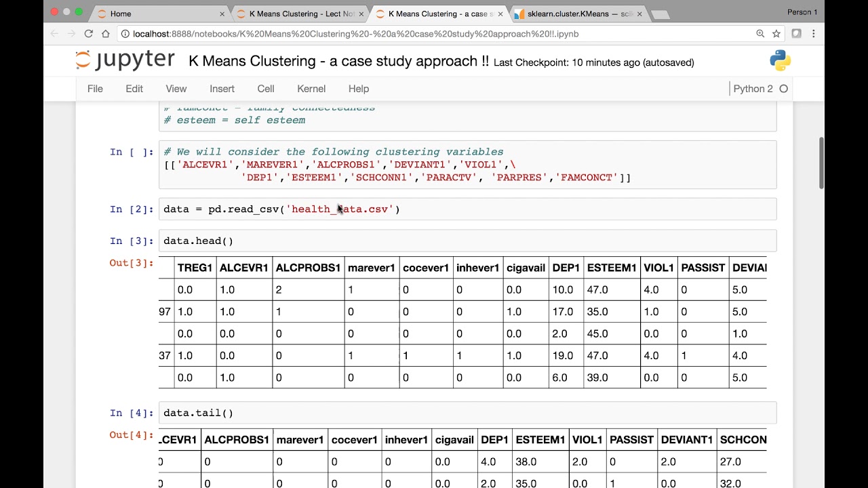The width and height of the screenshot is (868, 488).
Task: Click in the clustering variables list cell
Action: point(467,165)
